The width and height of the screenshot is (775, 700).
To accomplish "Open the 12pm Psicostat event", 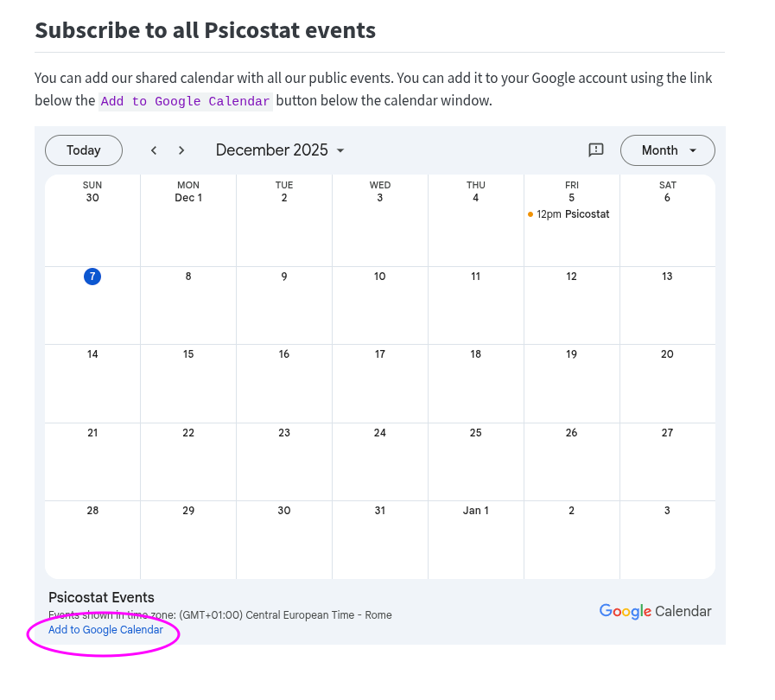I will pos(573,214).
